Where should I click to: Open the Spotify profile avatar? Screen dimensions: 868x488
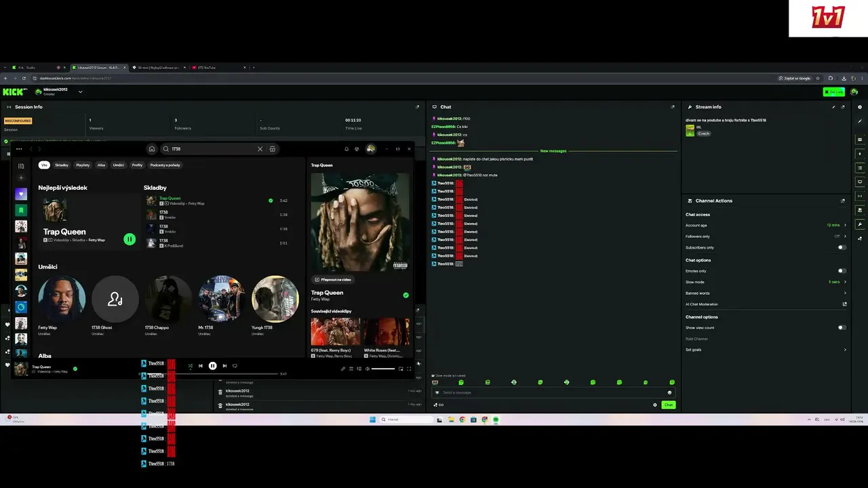pos(371,149)
